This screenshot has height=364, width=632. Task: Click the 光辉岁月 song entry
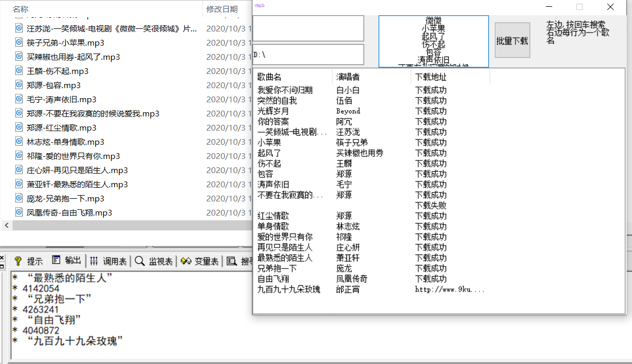click(x=273, y=111)
